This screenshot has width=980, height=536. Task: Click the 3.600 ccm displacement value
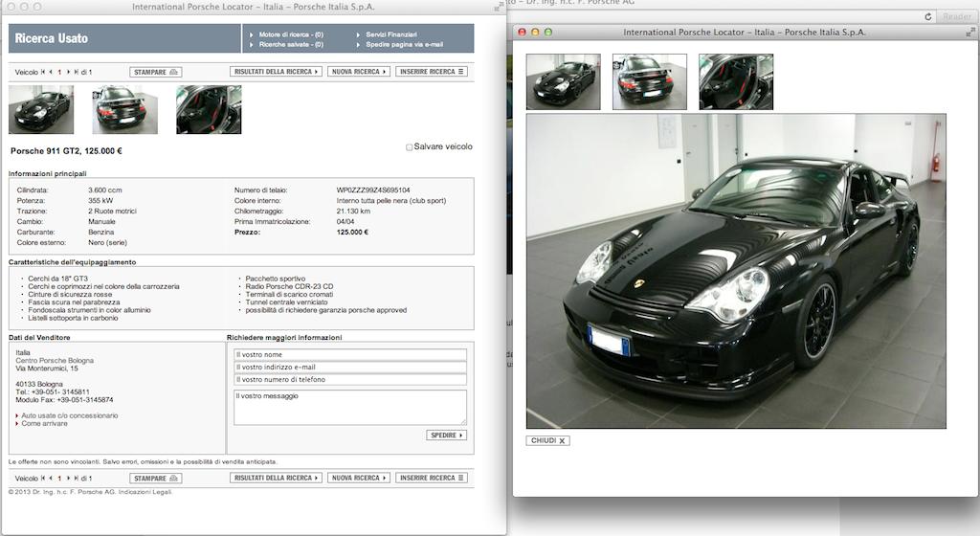pos(105,190)
